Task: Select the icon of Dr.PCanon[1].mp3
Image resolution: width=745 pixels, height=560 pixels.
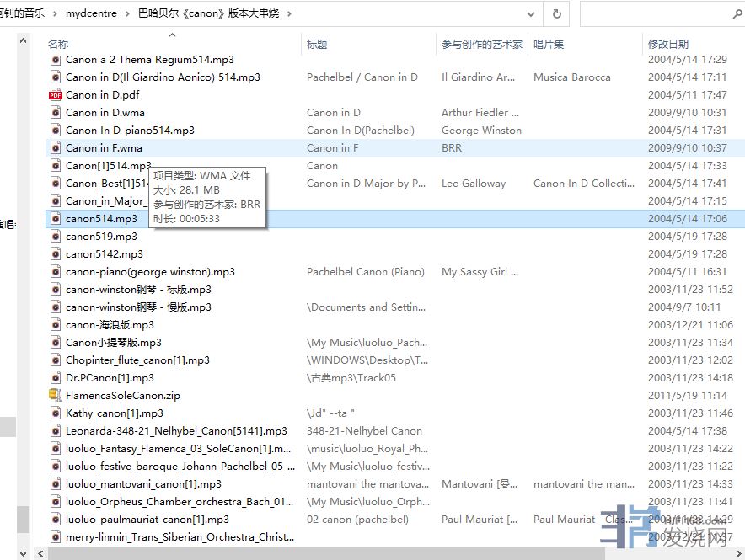Action: point(56,378)
